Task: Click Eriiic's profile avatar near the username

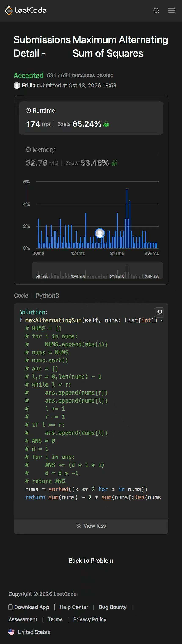Action: 17,86
